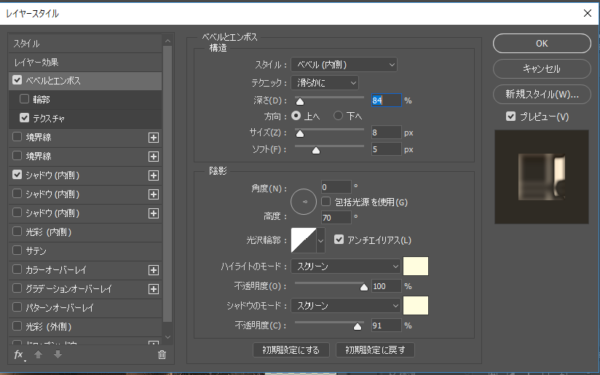Open the fx effects menu icon

tap(18, 355)
